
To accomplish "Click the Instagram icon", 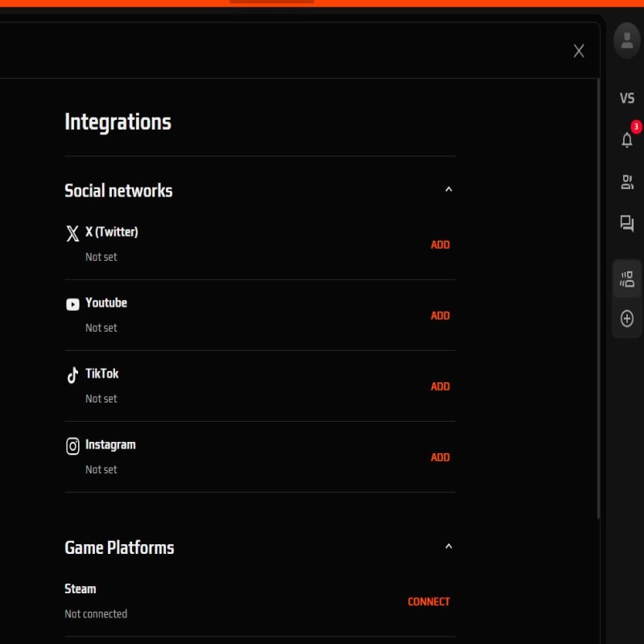I will tap(72, 445).
